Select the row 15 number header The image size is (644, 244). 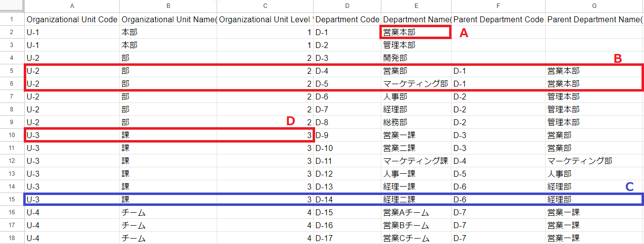click(12, 199)
